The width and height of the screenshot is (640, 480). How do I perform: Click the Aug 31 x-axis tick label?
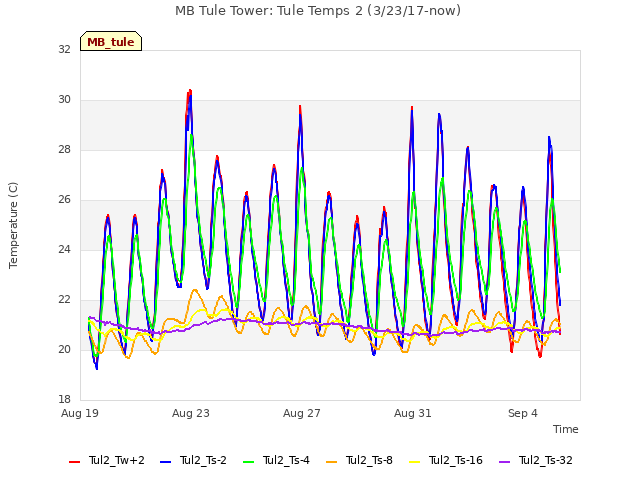[x=413, y=413]
